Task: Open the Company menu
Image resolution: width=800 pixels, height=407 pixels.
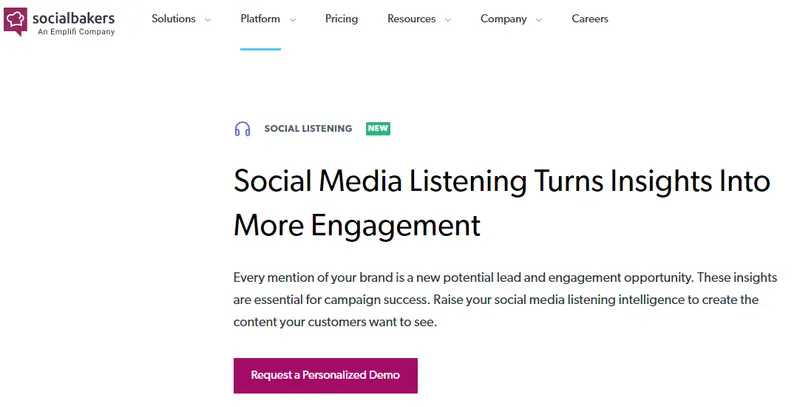Action: coord(504,19)
